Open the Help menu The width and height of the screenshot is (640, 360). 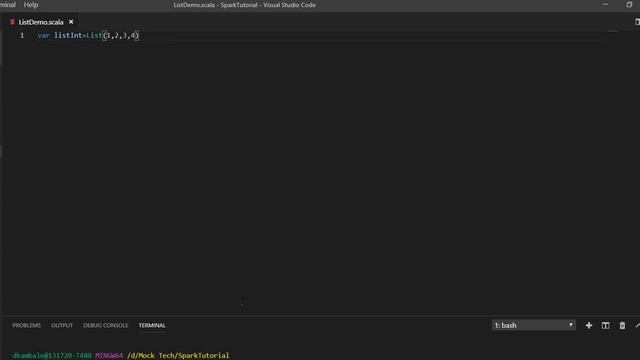(x=31, y=5)
